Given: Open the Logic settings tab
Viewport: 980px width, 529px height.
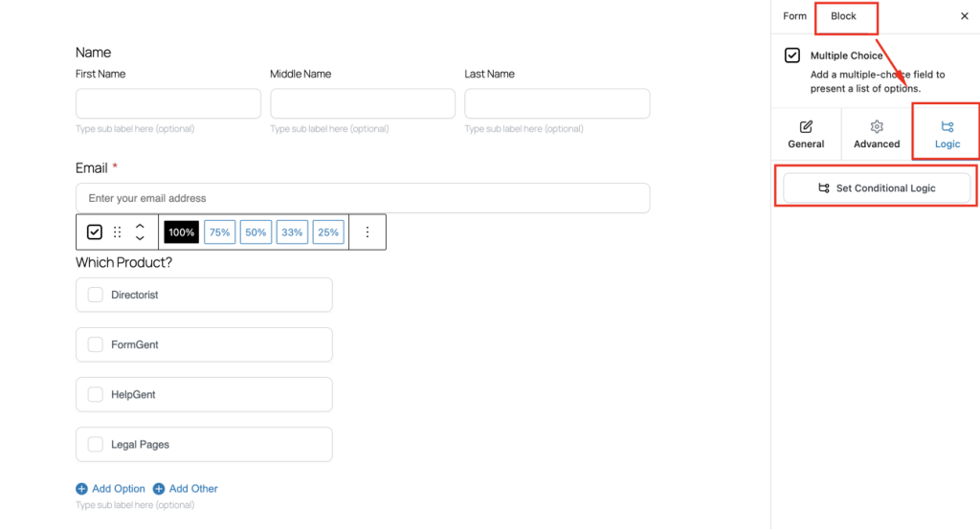Looking at the screenshot, I should (x=947, y=134).
